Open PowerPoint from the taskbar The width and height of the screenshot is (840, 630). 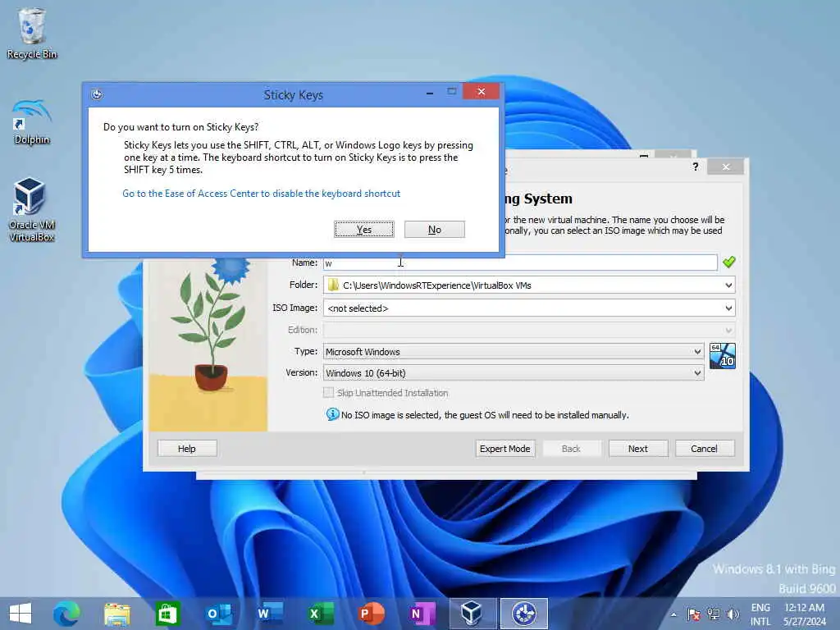pyautogui.click(x=371, y=614)
